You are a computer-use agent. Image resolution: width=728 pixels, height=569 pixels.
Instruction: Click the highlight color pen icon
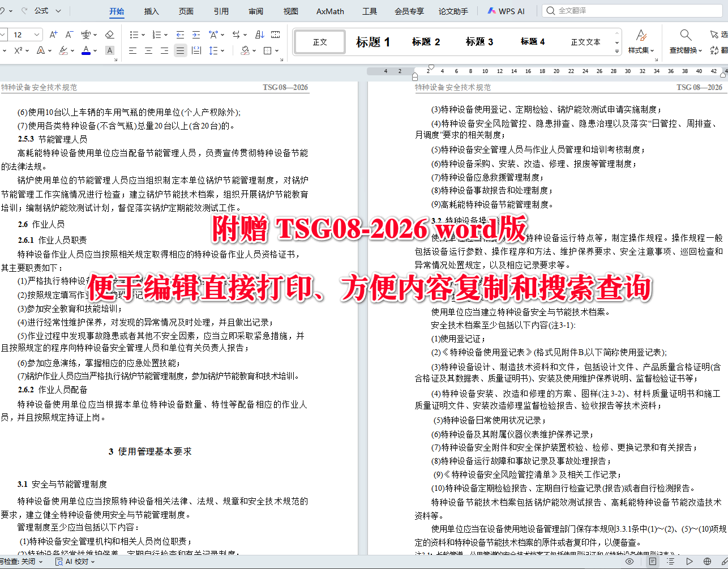pyautogui.click(x=63, y=50)
